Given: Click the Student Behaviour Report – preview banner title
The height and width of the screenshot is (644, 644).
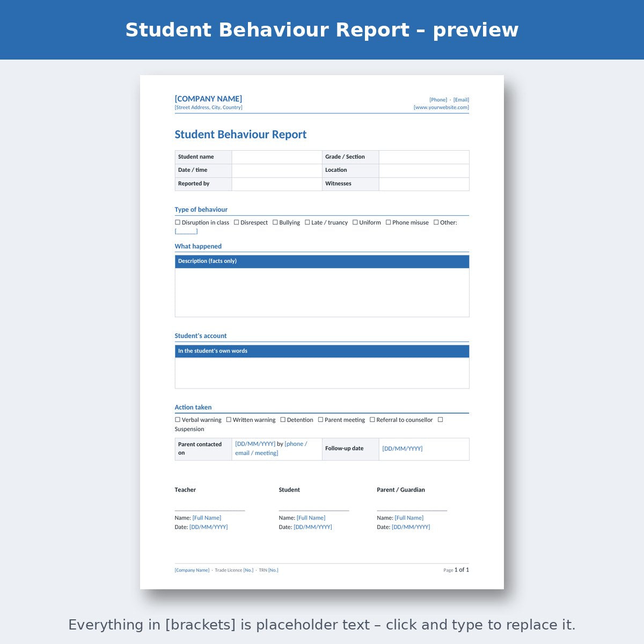Looking at the screenshot, I should pos(322,30).
